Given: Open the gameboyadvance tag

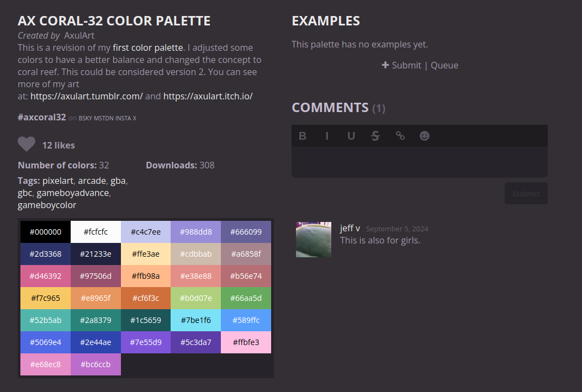Looking at the screenshot, I should click(x=73, y=193).
